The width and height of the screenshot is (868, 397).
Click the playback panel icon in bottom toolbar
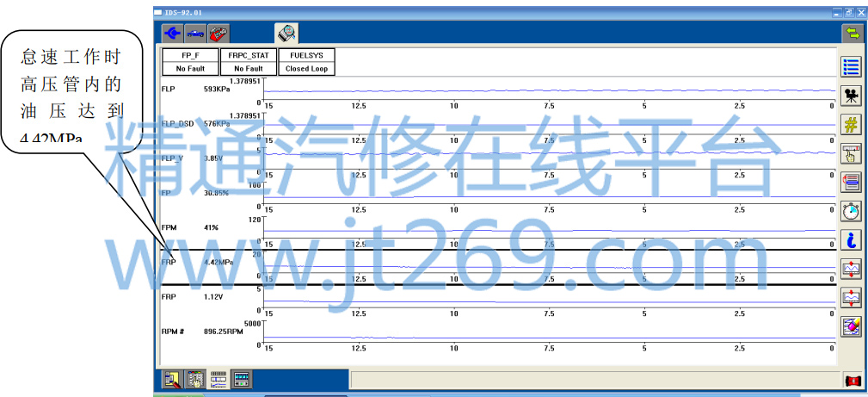coord(242,379)
